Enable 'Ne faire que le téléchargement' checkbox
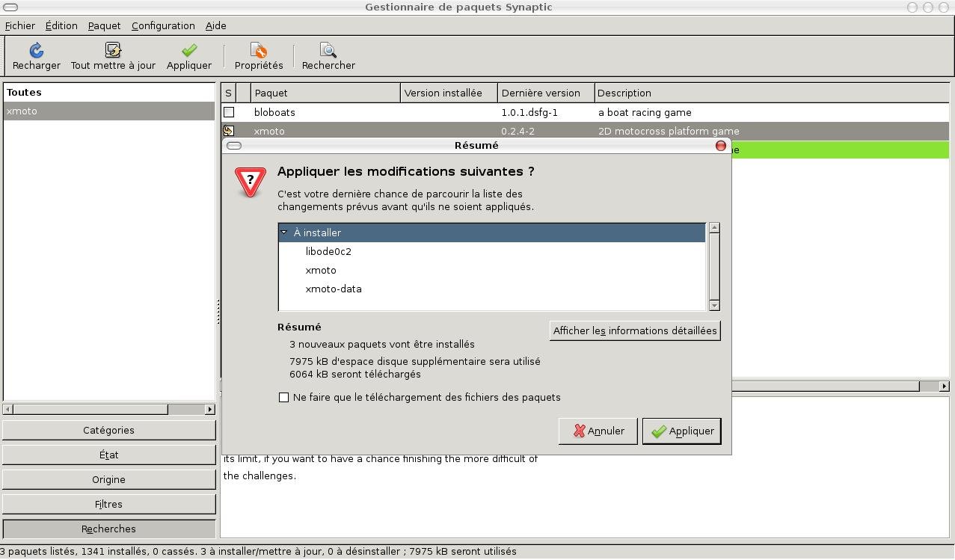This screenshot has width=955, height=560. (283, 398)
